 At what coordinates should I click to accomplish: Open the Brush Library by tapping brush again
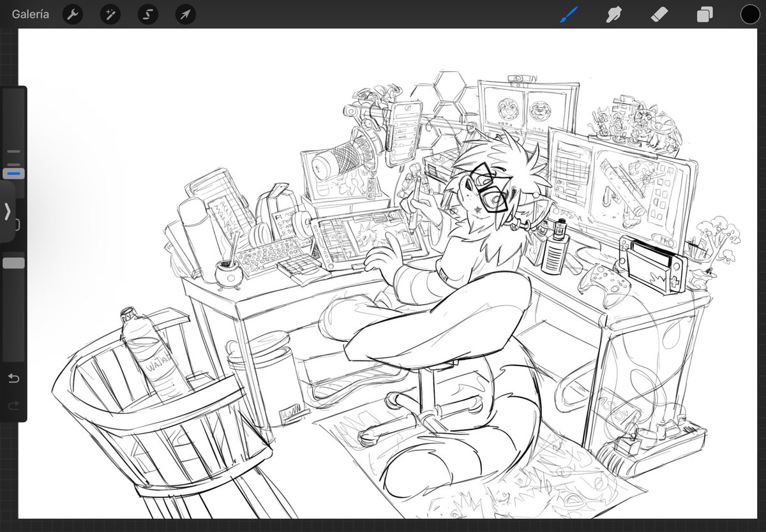569,14
